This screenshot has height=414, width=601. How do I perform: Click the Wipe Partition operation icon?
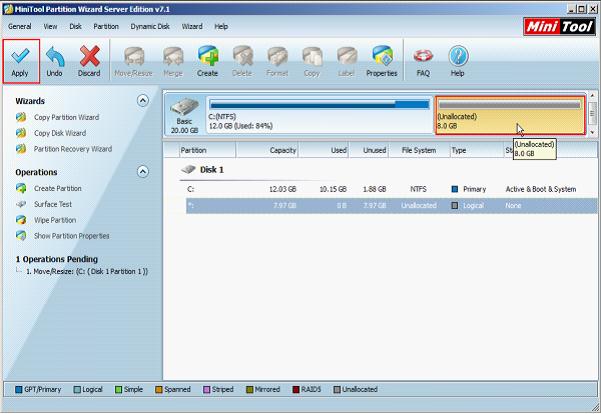21,220
